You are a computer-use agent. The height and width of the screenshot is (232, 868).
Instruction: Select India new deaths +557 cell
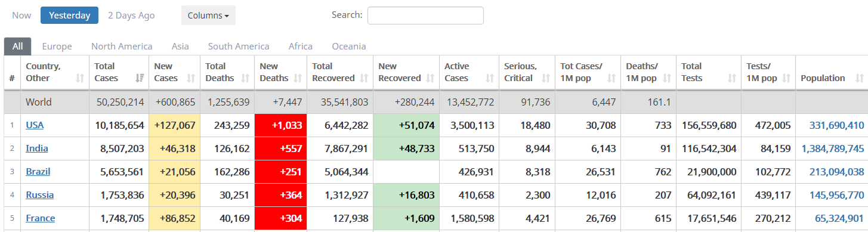point(280,149)
